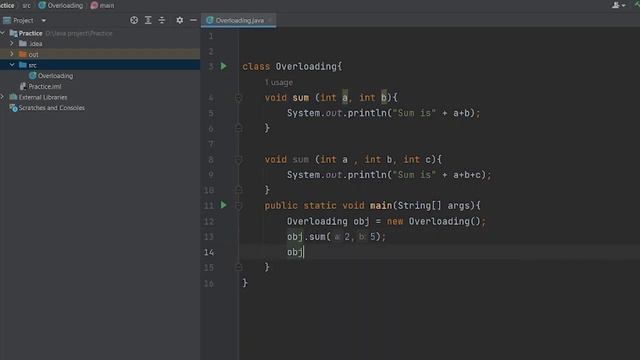The image size is (640, 360).
Task: Click the user account icon at top right
Action: (616, 5)
